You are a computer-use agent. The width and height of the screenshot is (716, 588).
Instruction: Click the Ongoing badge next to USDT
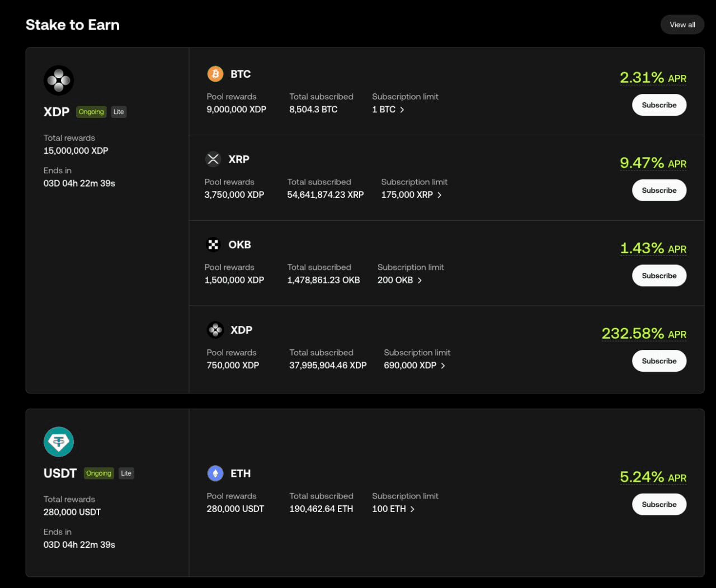(x=99, y=473)
